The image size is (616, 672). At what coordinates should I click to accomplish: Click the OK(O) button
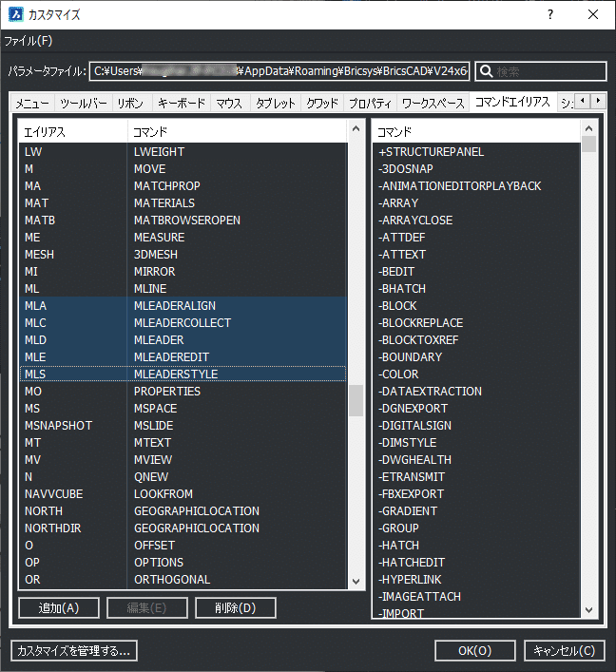475,650
